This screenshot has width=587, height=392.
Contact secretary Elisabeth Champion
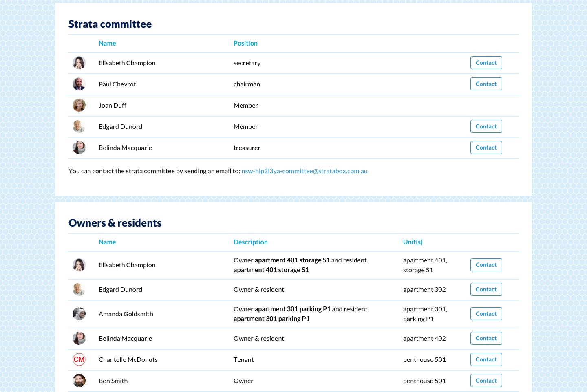point(486,63)
